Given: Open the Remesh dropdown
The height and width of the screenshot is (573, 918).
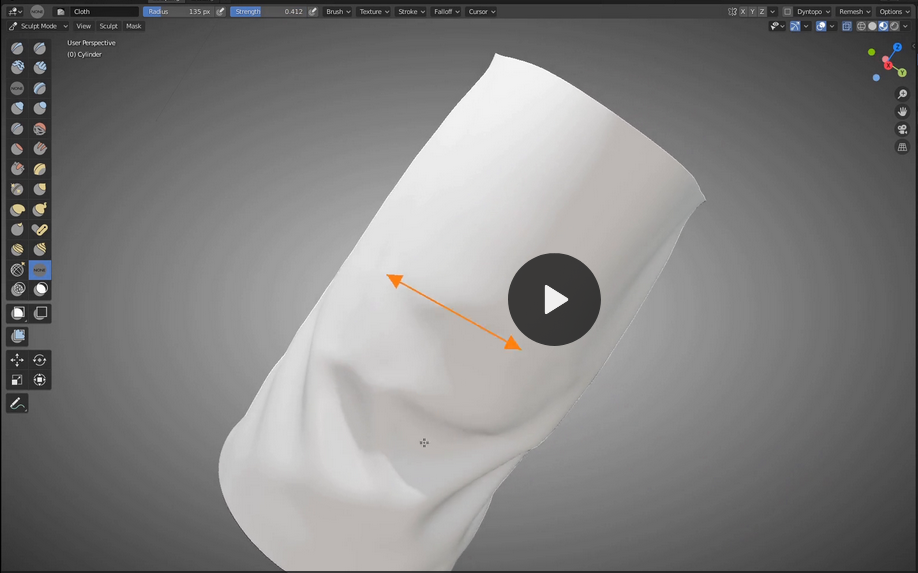Looking at the screenshot, I should pyautogui.click(x=855, y=12).
